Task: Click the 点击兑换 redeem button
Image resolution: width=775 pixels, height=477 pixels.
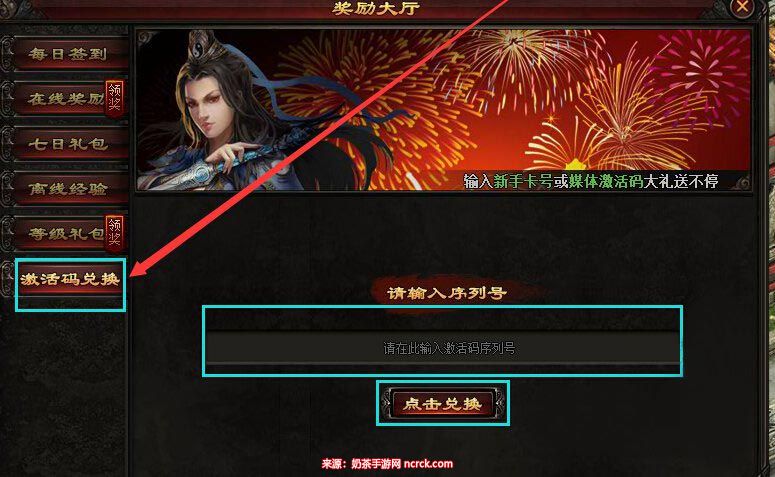Action: coord(442,403)
